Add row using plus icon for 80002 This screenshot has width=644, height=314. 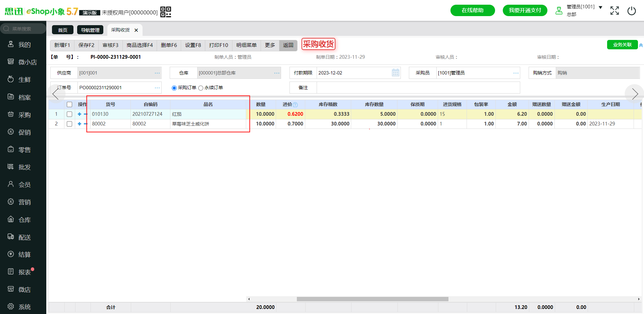[79, 124]
